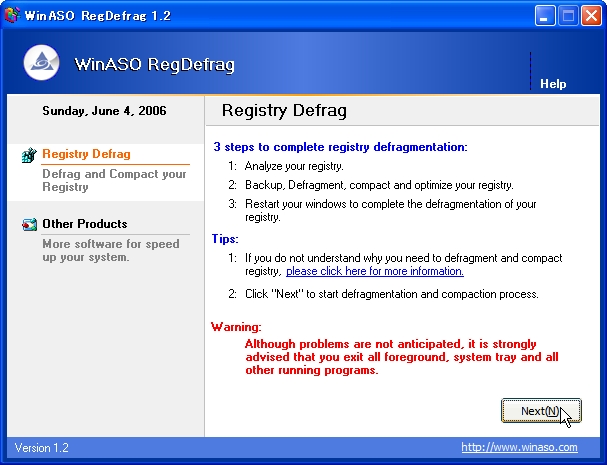Click 'More software for speed up your system' text
The image size is (607, 465).
[x=111, y=251]
